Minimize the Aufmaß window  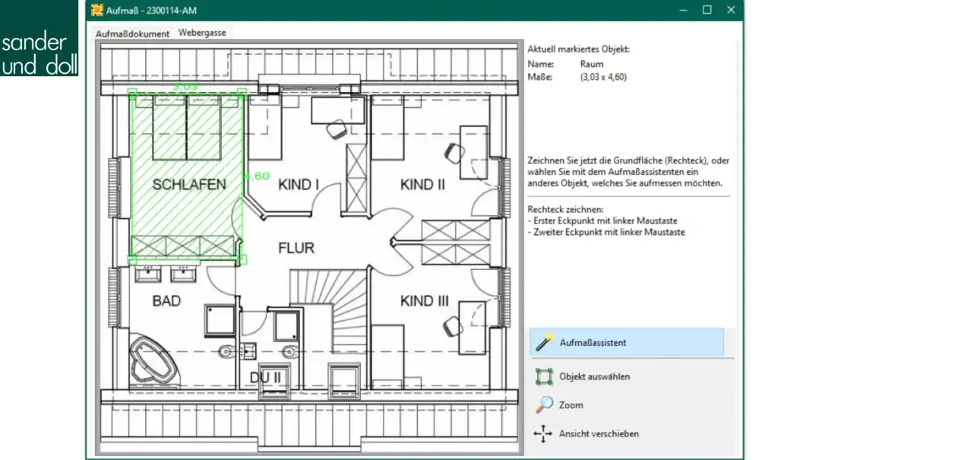tap(682, 10)
